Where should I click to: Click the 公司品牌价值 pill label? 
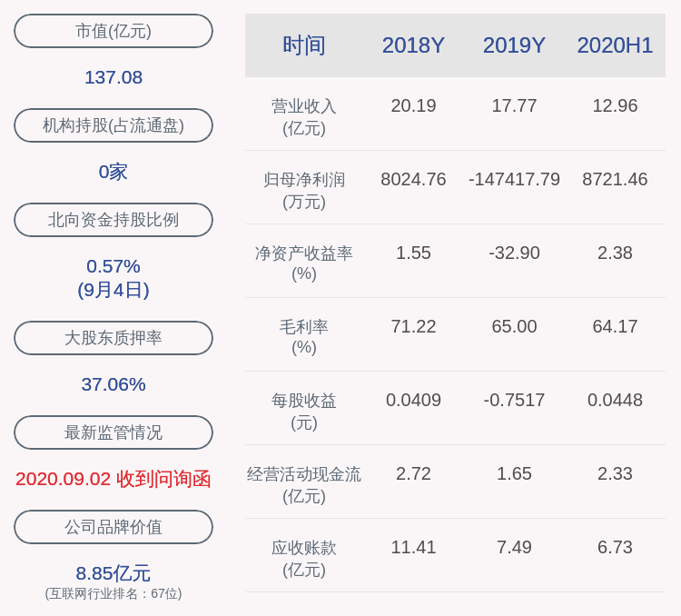113,527
